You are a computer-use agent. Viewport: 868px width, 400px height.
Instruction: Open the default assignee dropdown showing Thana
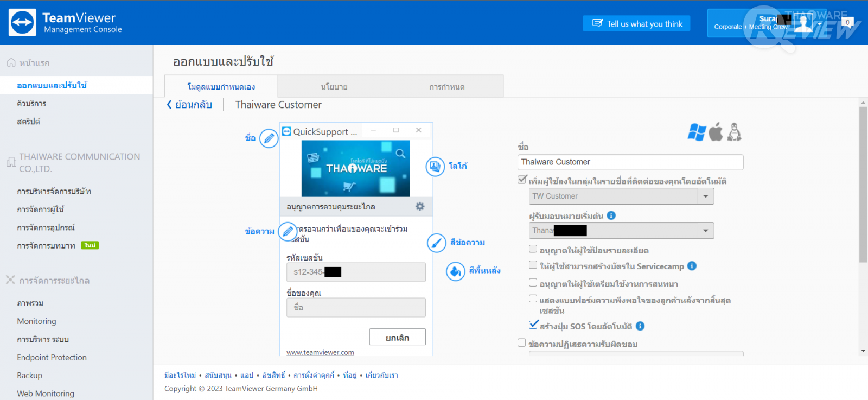tap(621, 231)
